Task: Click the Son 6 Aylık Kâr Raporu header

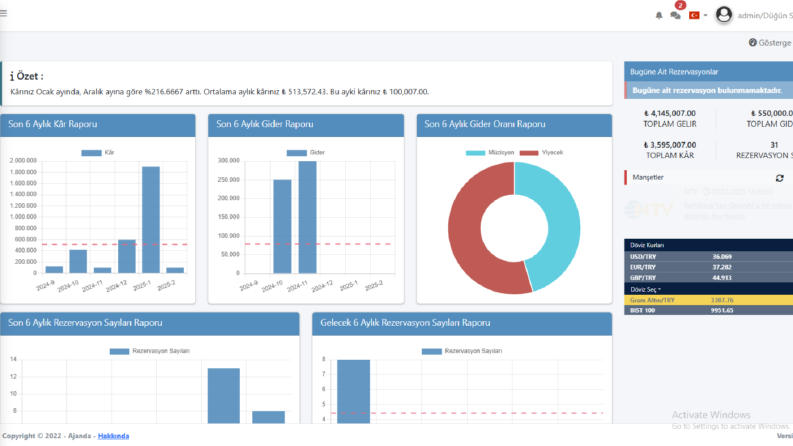Action: tap(98, 125)
